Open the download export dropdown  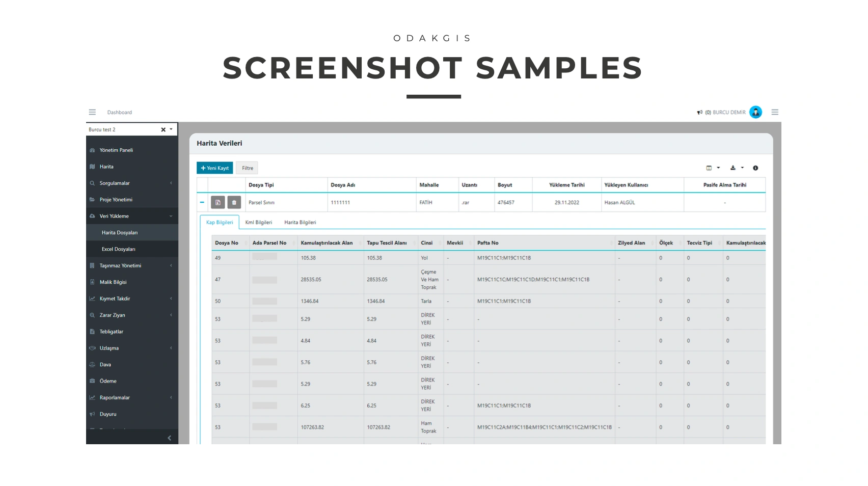point(737,168)
